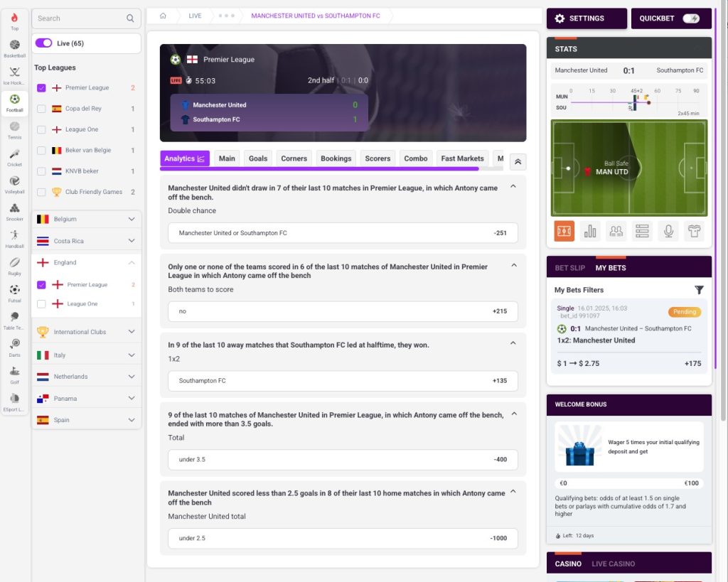
Task: Switch to the Main market tab
Action: click(x=227, y=158)
